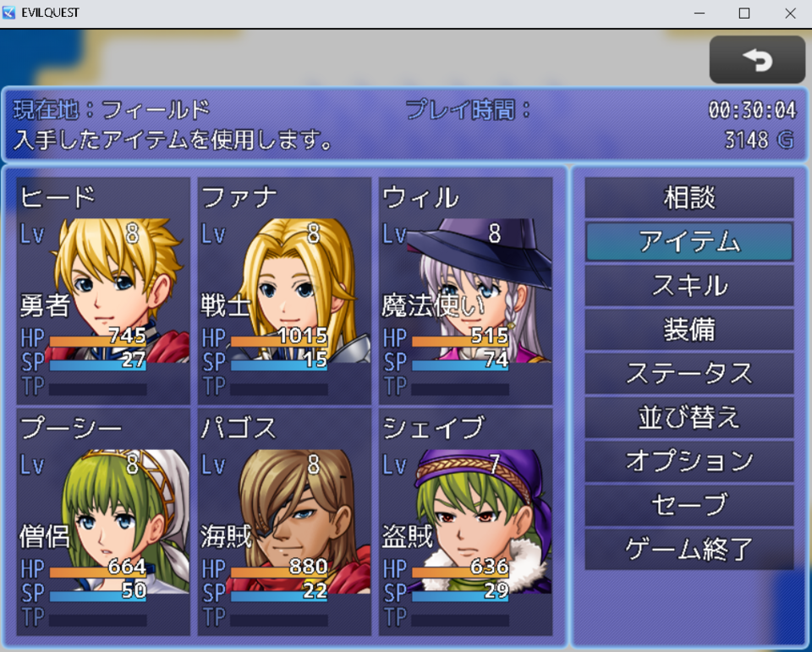Image resolution: width=812 pixels, height=652 pixels.
Task: Select プーシー priest character portrait
Action: (103, 522)
